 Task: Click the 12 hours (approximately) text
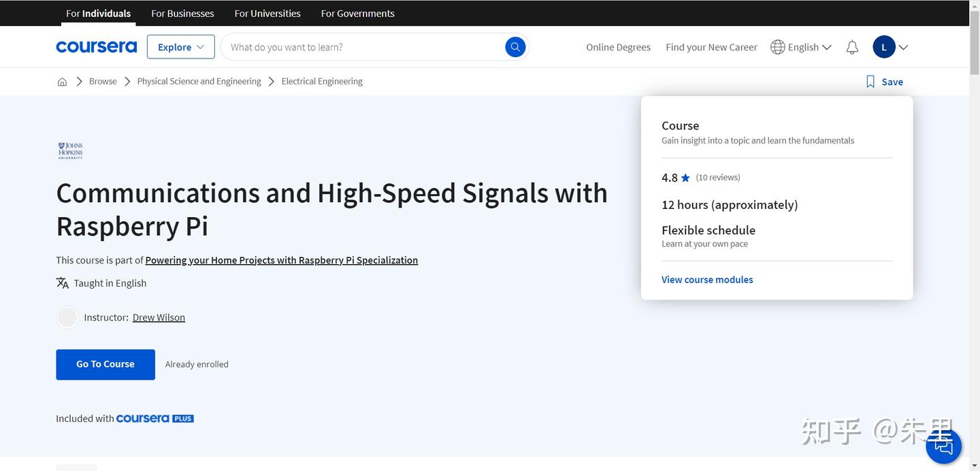click(x=730, y=205)
